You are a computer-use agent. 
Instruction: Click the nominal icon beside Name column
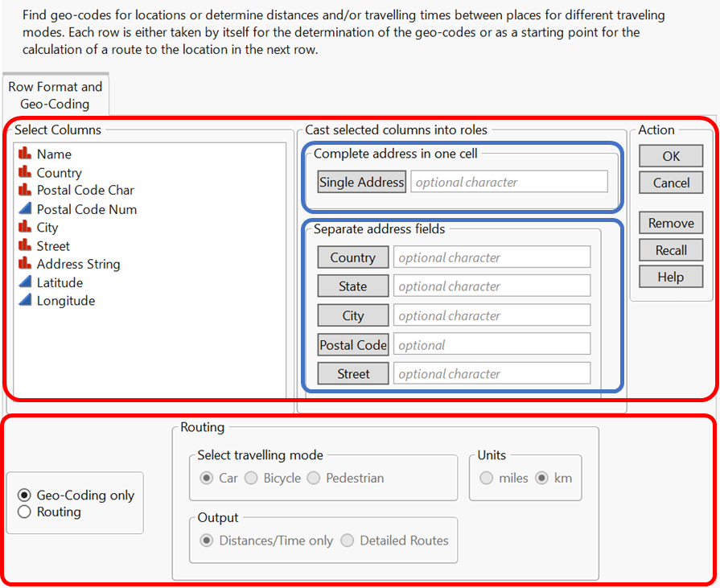point(25,154)
